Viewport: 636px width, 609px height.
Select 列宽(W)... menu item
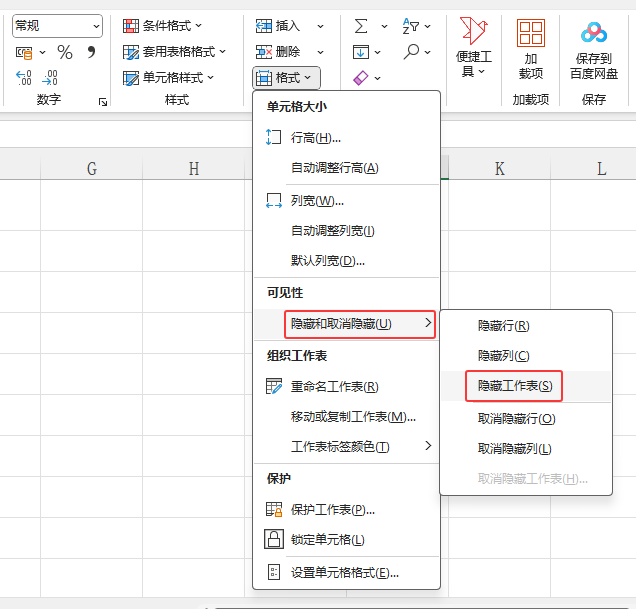(x=346, y=201)
